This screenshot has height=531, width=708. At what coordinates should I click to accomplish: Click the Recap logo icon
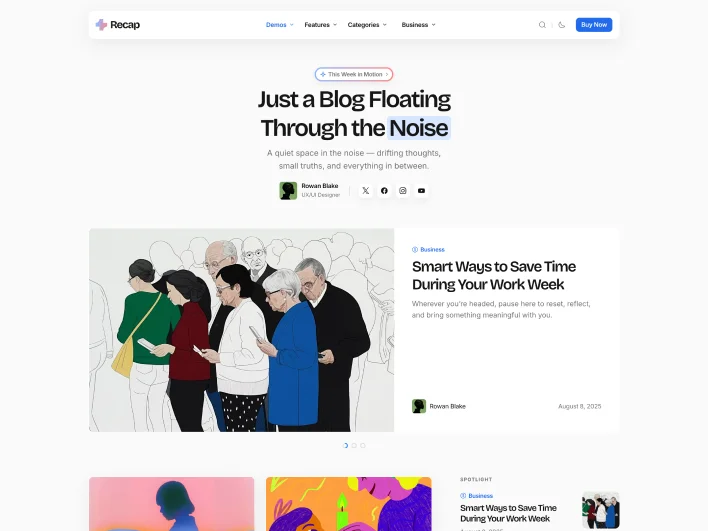coord(101,25)
